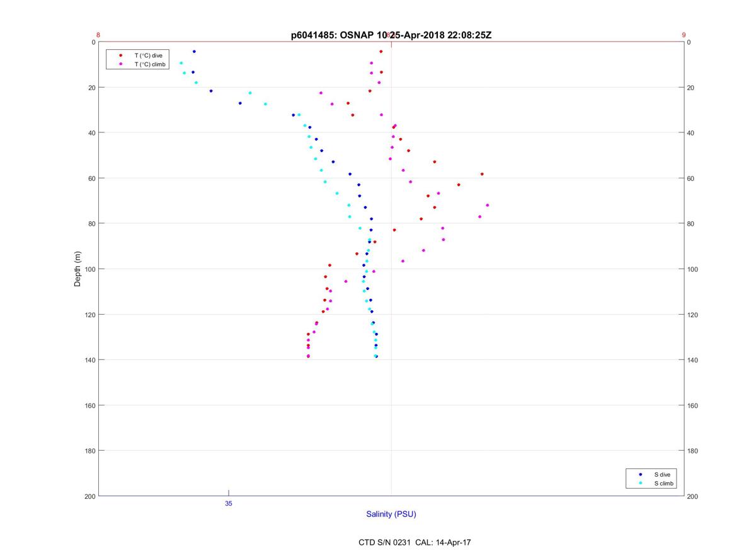Click the '140' tick on left depth axis
Screen dimensions: 756x558
coord(89,360)
